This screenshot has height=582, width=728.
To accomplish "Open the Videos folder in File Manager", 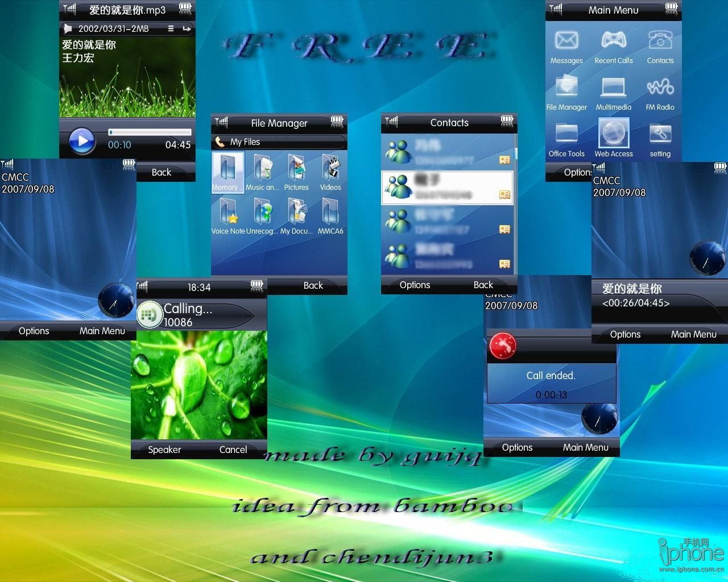I will tap(330, 172).
